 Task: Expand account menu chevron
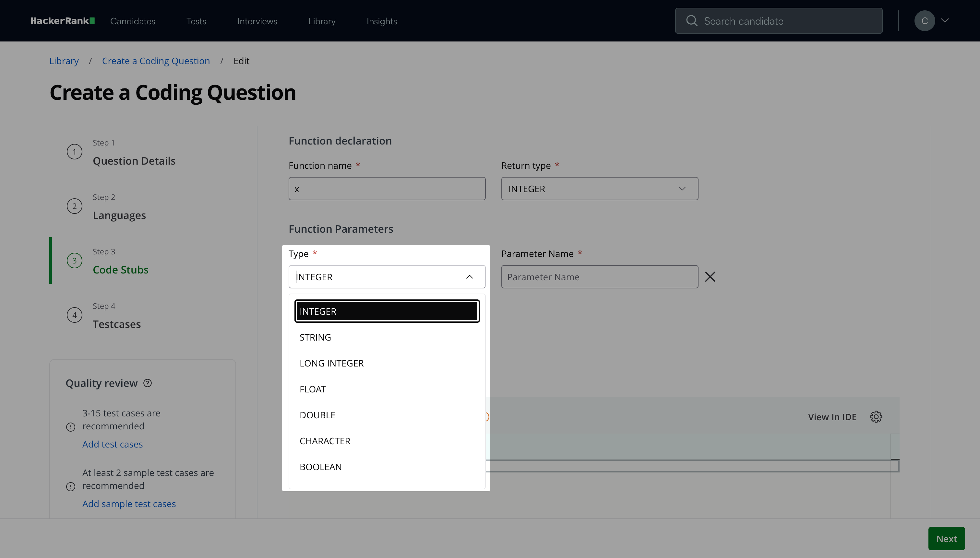point(945,21)
